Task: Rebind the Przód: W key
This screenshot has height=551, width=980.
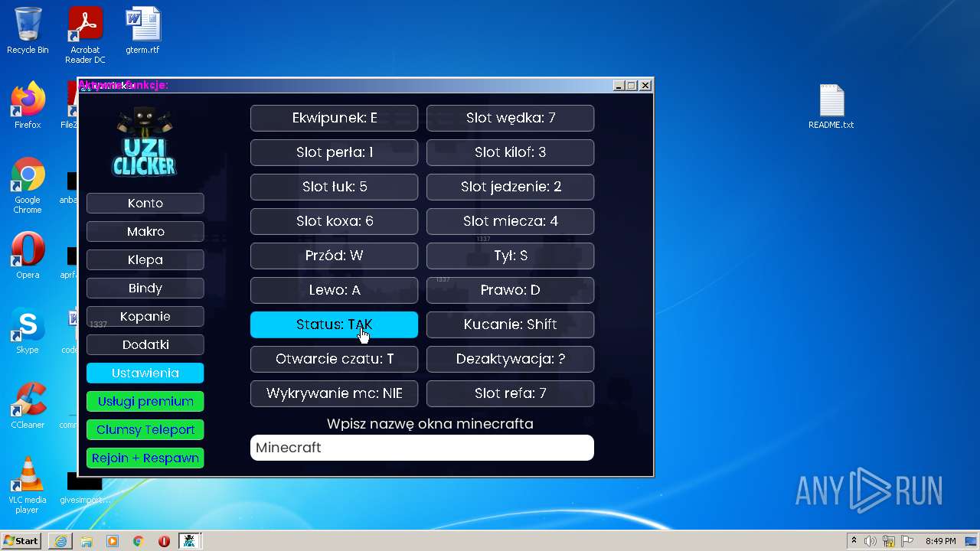Action: click(335, 256)
